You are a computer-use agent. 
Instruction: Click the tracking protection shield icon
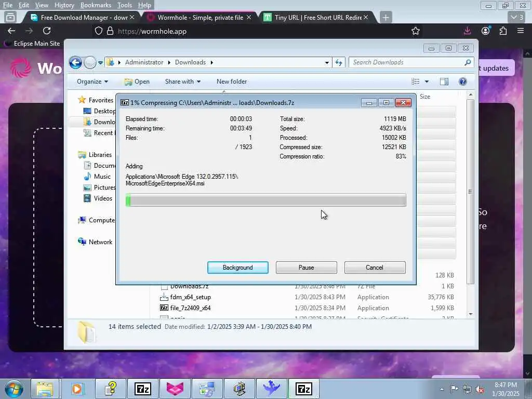(98, 31)
